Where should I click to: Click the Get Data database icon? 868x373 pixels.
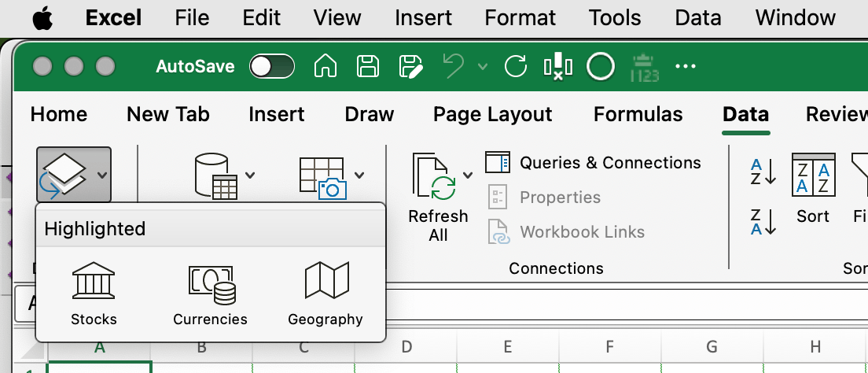coord(216,176)
